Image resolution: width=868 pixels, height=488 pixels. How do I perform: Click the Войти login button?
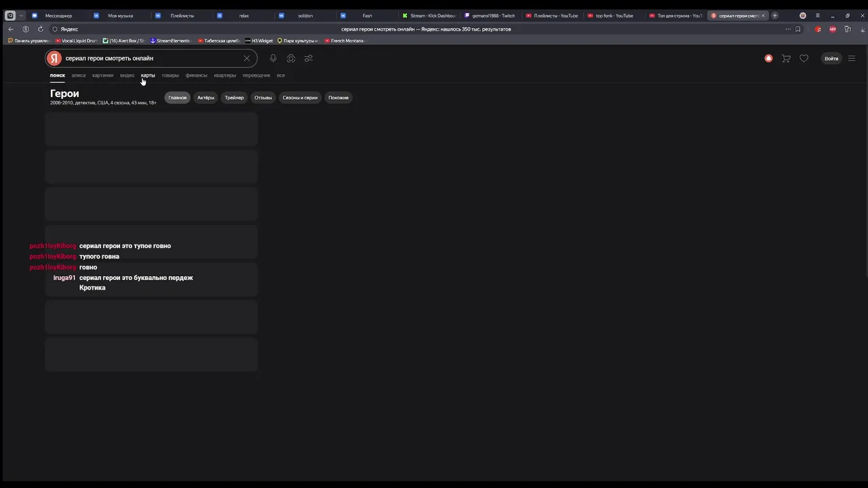click(x=831, y=58)
